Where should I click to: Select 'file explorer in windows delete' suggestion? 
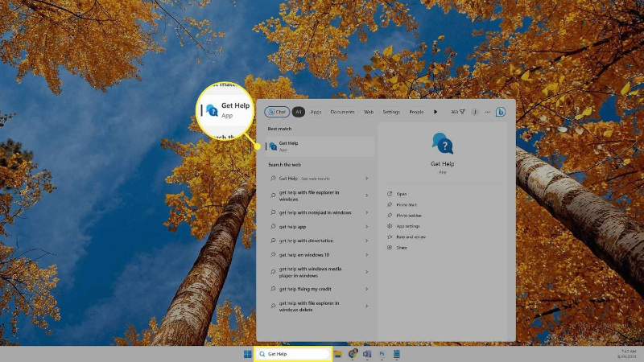coord(320,306)
